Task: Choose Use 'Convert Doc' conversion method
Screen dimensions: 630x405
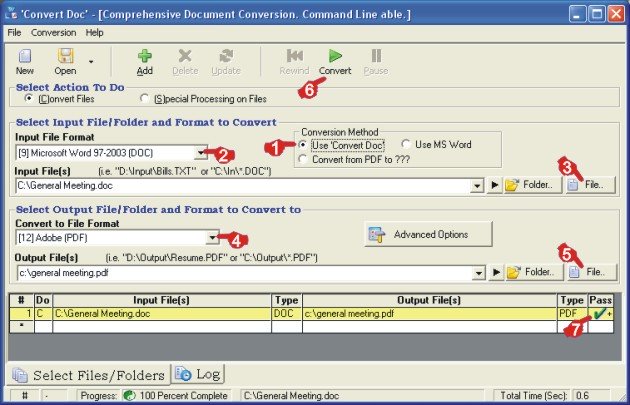Action: click(303, 145)
